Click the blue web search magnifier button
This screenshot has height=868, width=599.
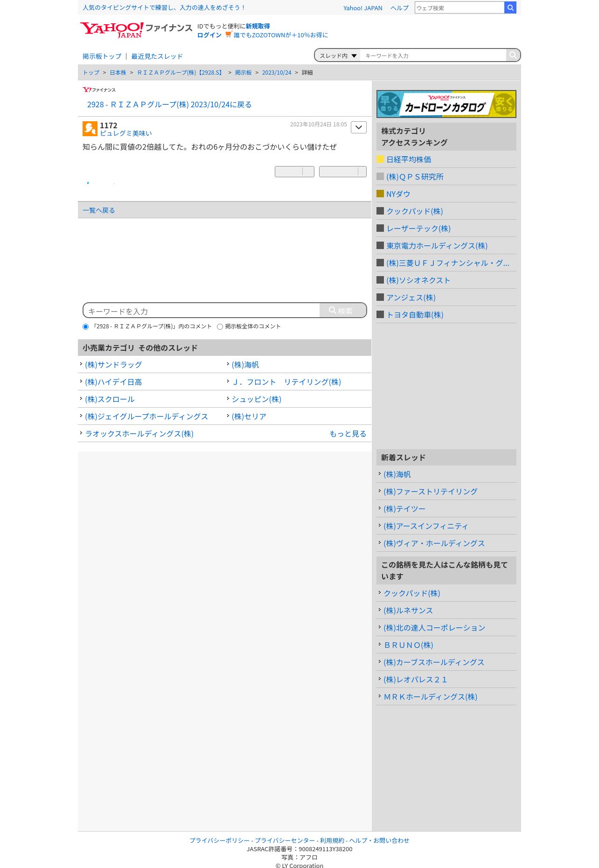tap(510, 7)
